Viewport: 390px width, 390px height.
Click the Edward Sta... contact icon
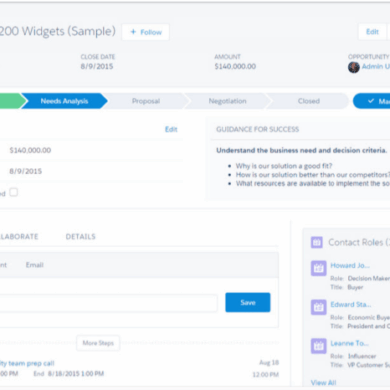tap(318, 307)
